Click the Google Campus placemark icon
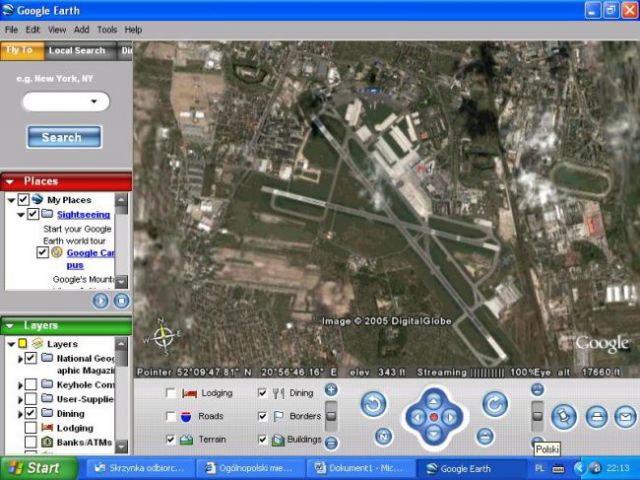 pyautogui.click(x=57, y=252)
